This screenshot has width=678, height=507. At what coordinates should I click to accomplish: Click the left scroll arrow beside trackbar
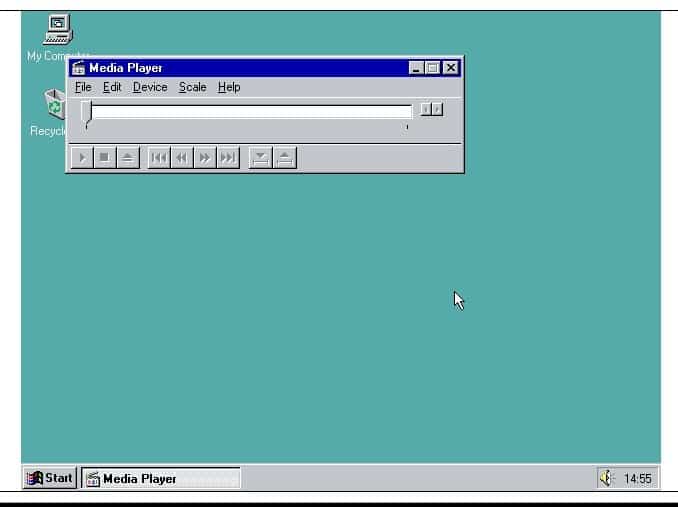click(x=426, y=109)
